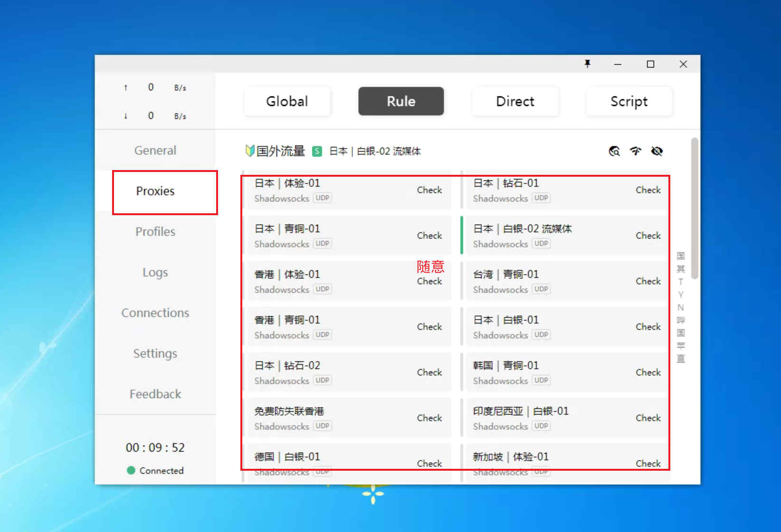
Task: Open the Logs section
Action: pyautogui.click(x=155, y=272)
